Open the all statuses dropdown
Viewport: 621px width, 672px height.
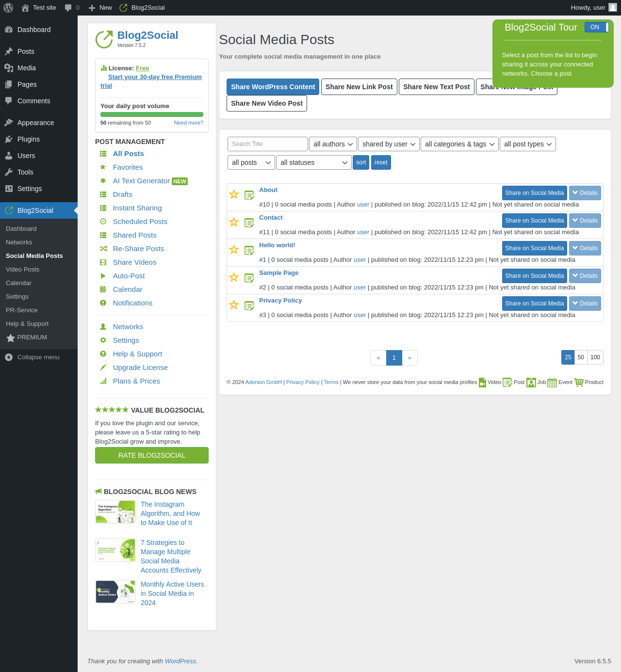tap(314, 162)
